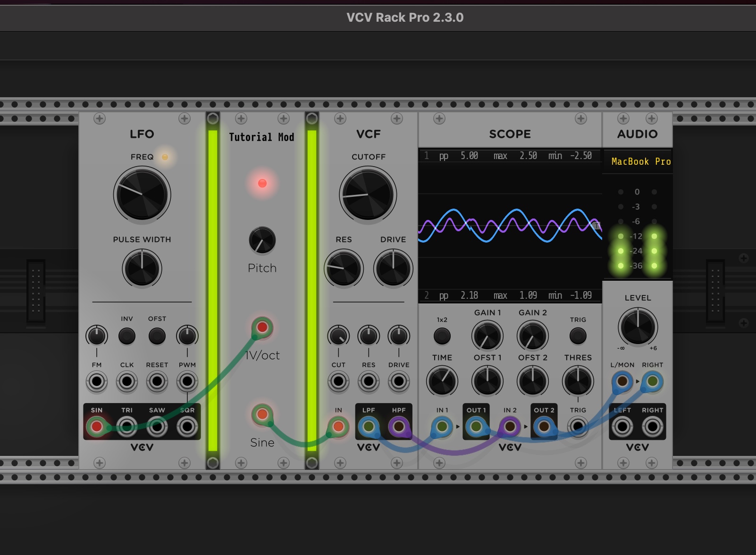Click the Scope TRIG input jack

tap(578, 427)
